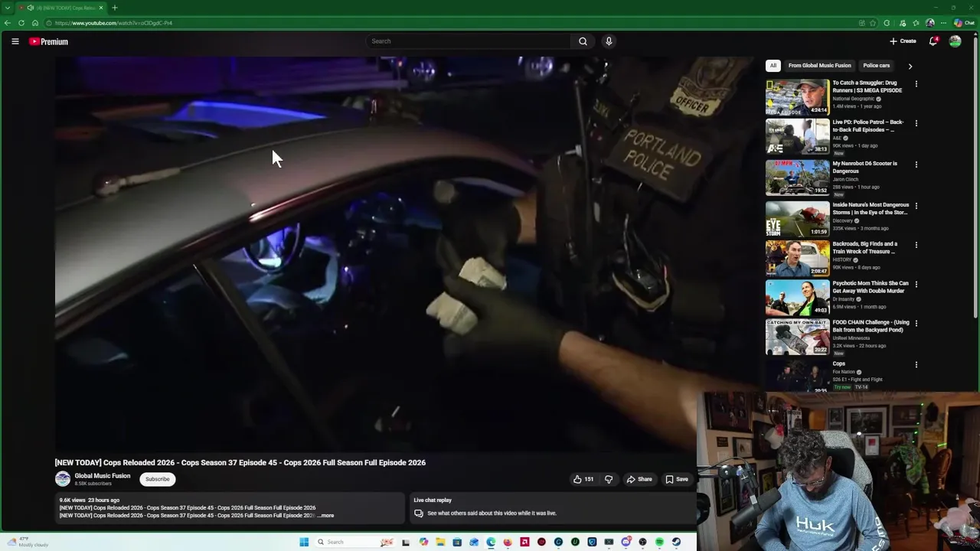
Task: Open tab actions dropdown at top-left
Action: point(7,8)
